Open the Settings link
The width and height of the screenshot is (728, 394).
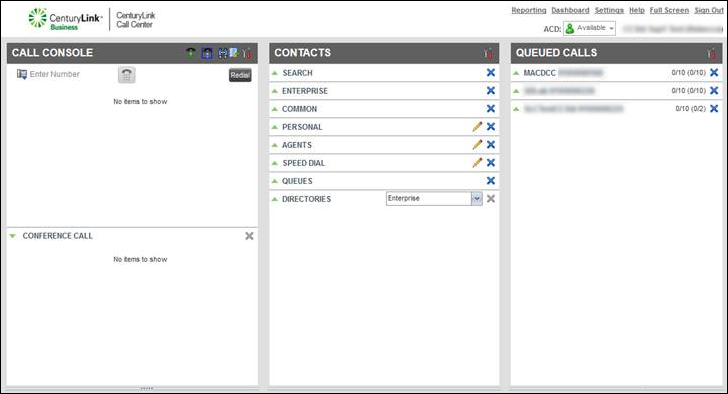(x=609, y=10)
